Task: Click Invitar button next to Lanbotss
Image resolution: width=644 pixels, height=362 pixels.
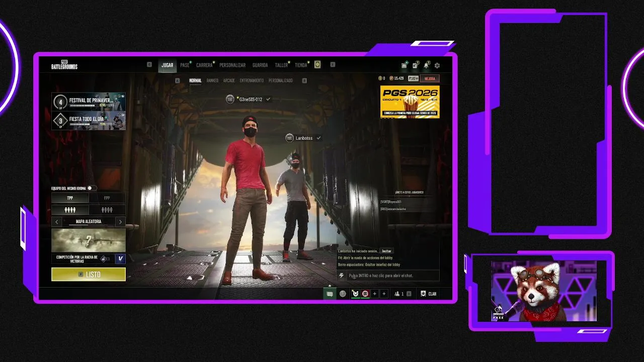Action: tap(386, 251)
